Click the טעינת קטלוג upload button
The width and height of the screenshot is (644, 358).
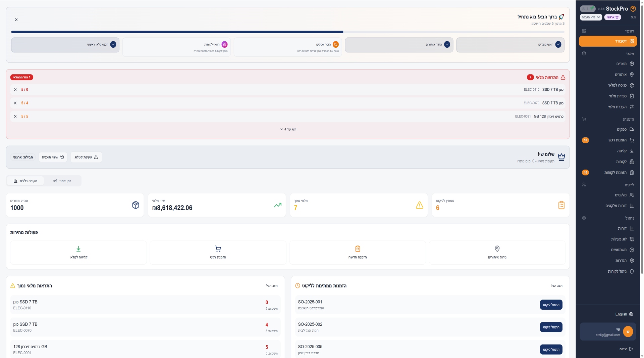[x=86, y=157]
